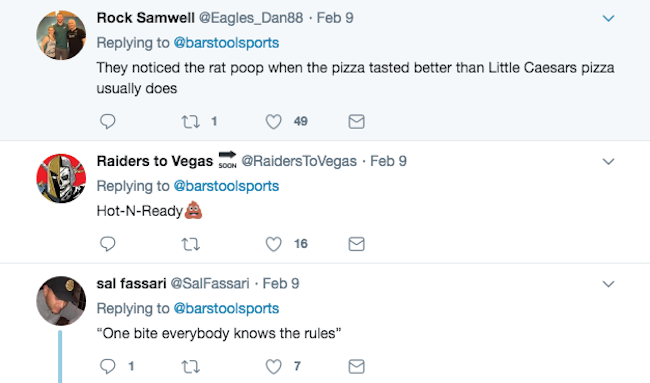Expand options chevron on Raiders to Vegas tweet
Screen dimensions: 650x383
pos(608,161)
